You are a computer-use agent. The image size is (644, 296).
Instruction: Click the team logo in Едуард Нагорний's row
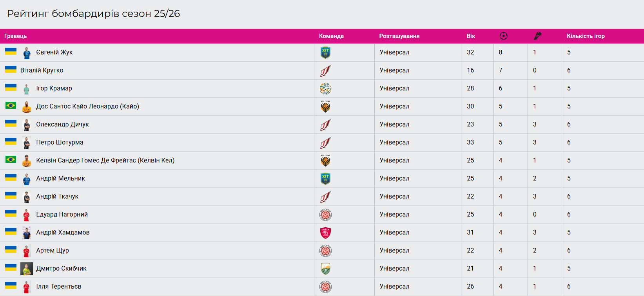click(x=325, y=215)
